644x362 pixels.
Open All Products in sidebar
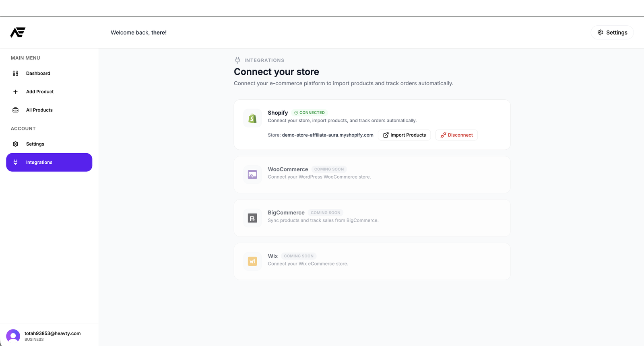49,110
